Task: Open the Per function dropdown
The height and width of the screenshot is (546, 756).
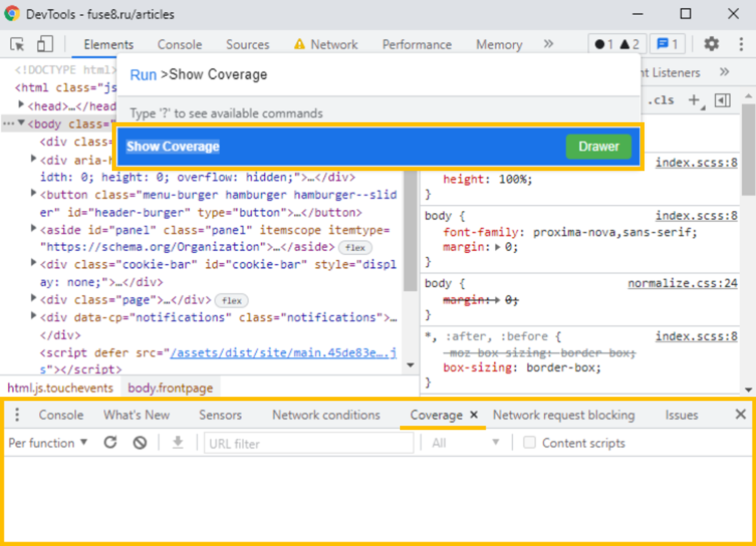Action: (48, 443)
